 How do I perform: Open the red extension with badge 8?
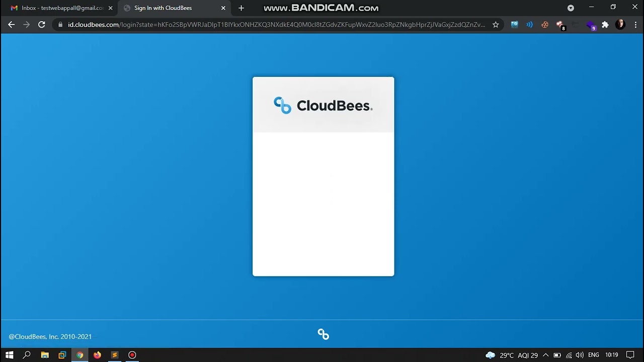coord(560,25)
